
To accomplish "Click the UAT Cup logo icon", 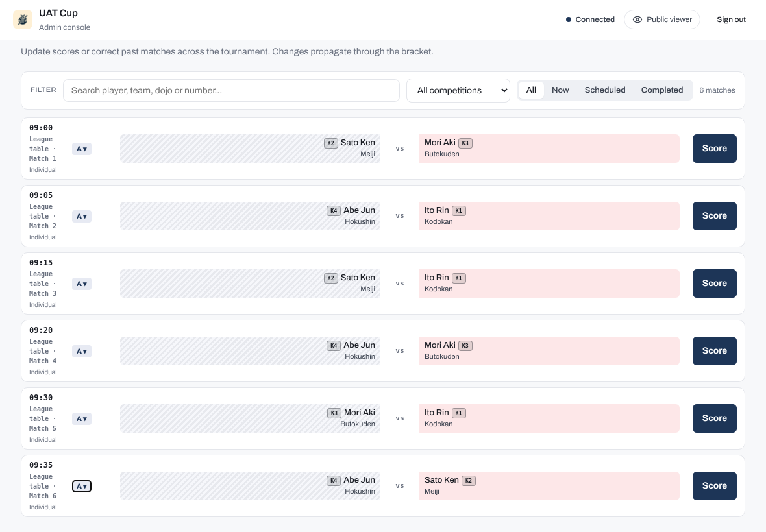I will coord(23,19).
